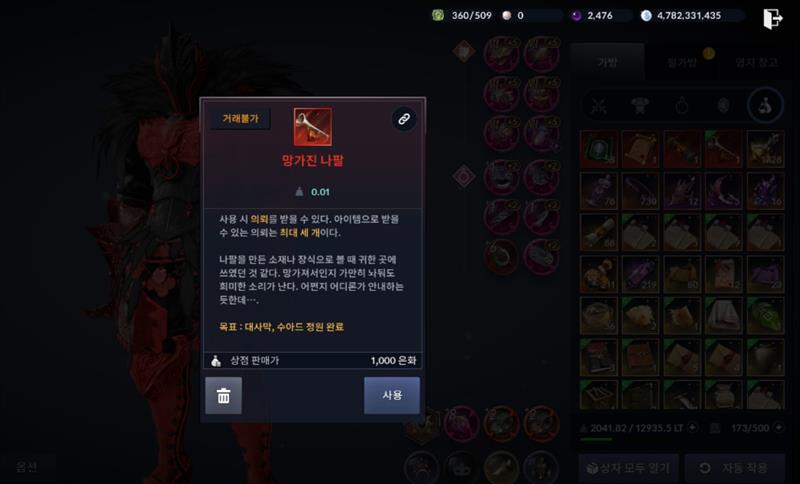The height and width of the screenshot is (484, 800).
Task: Click the 상자 모두 열기 button
Action: 629,468
